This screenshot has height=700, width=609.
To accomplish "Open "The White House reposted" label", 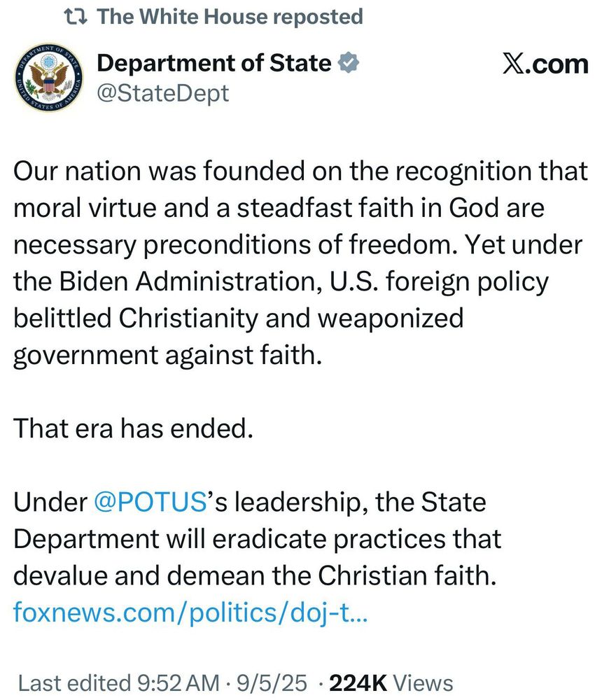I will click(230, 17).
